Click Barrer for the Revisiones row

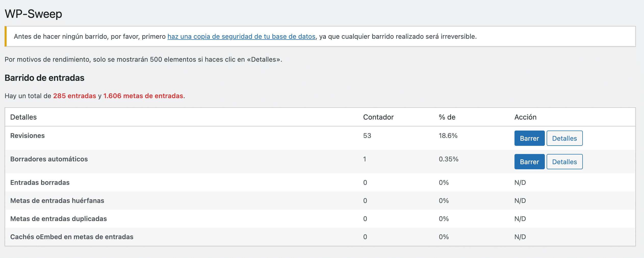click(529, 138)
